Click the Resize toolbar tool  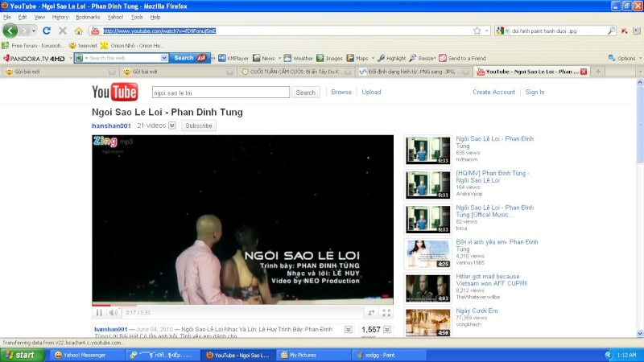click(x=422, y=58)
